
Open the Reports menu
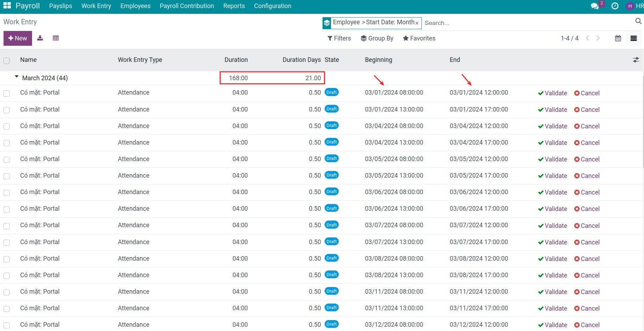click(x=234, y=6)
